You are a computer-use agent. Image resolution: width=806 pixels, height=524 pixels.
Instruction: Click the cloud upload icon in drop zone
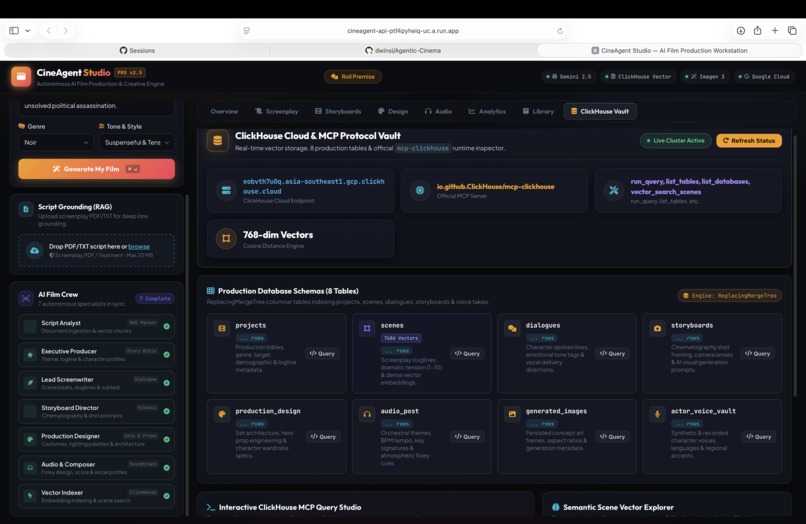point(34,250)
